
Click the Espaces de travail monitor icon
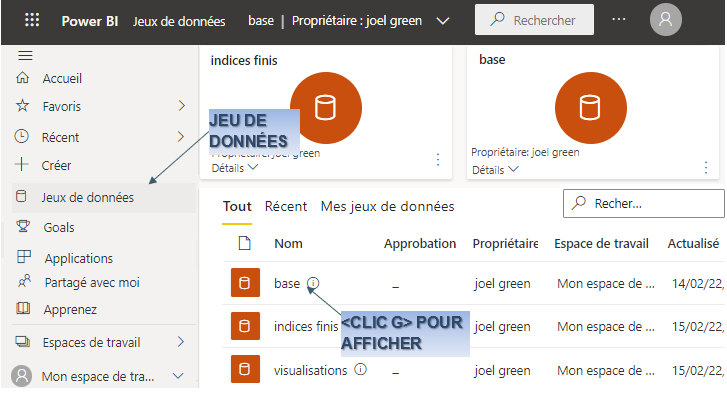click(x=23, y=342)
